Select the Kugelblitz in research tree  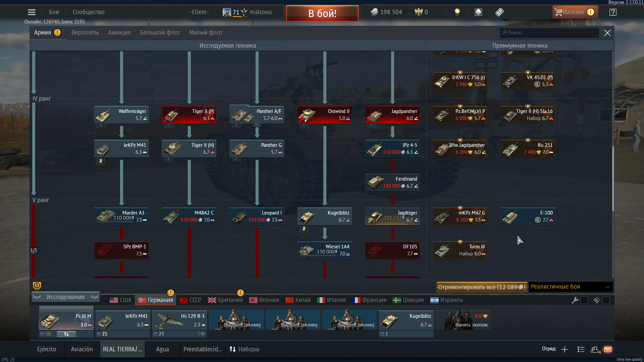tap(325, 216)
